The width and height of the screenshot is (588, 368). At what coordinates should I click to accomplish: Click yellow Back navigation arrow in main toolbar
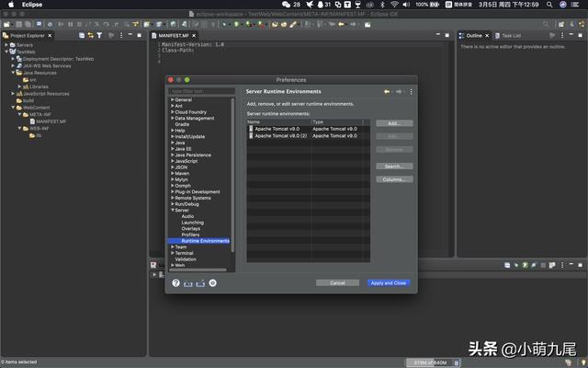[341, 25]
